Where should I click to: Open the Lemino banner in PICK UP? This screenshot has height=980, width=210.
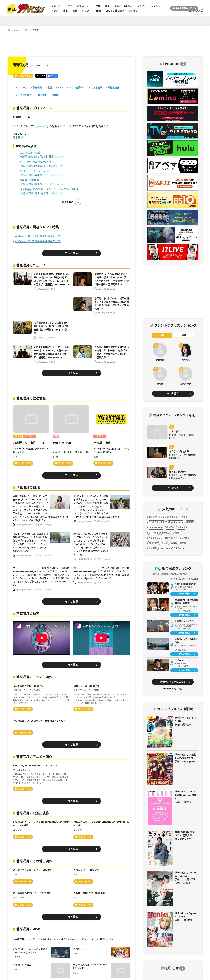(173, 96)
